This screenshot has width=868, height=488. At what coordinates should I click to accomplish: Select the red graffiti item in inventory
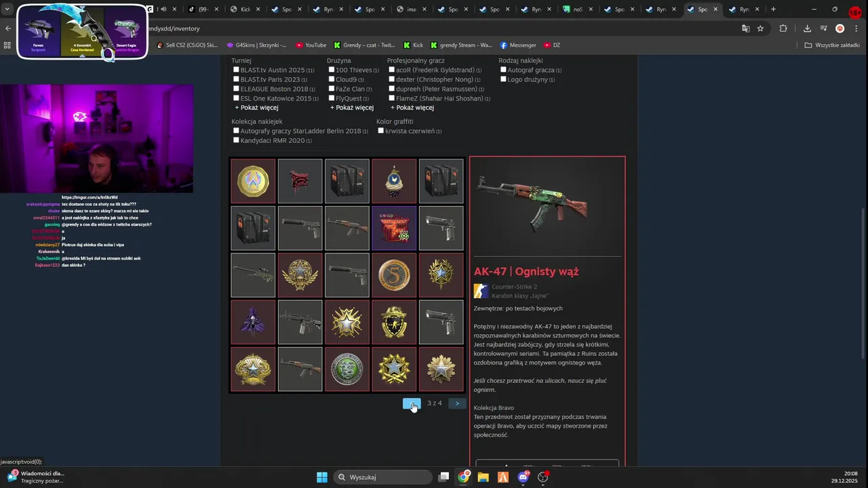click(x=300, y=181)
